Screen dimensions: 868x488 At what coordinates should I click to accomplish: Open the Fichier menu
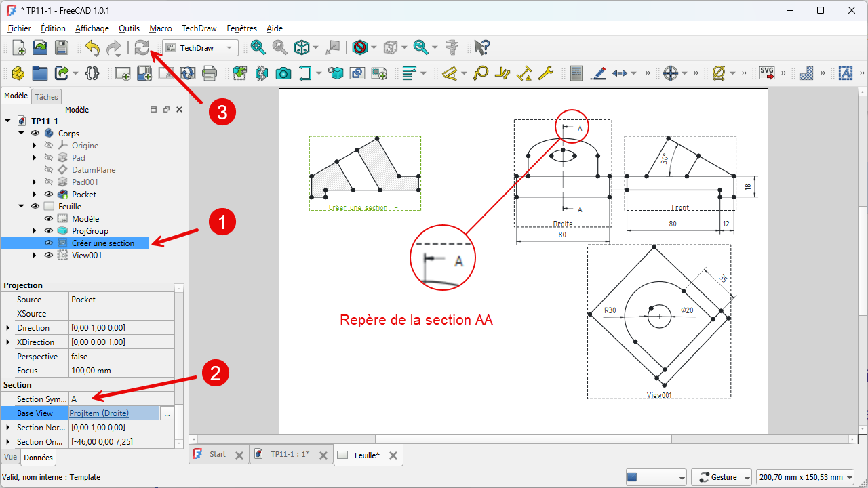pos(19,28)
